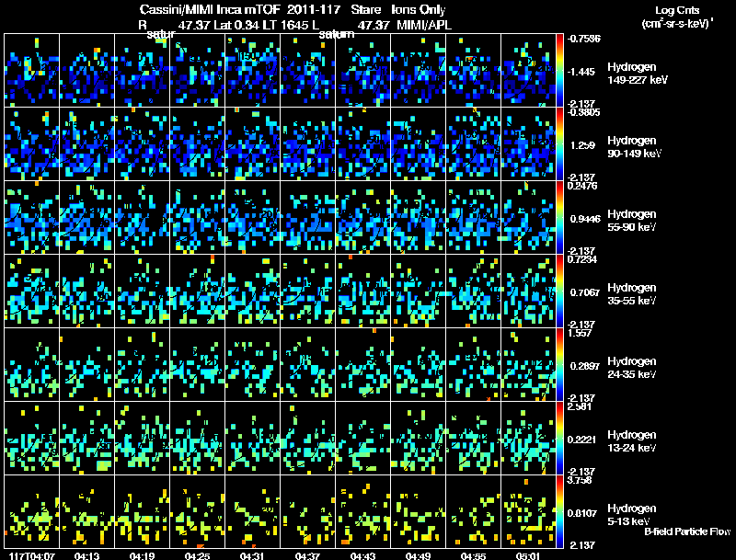This screenshot has width=736, height=560.
Task: Click the 0.2476 colorbar value
Action: (582, 186)
